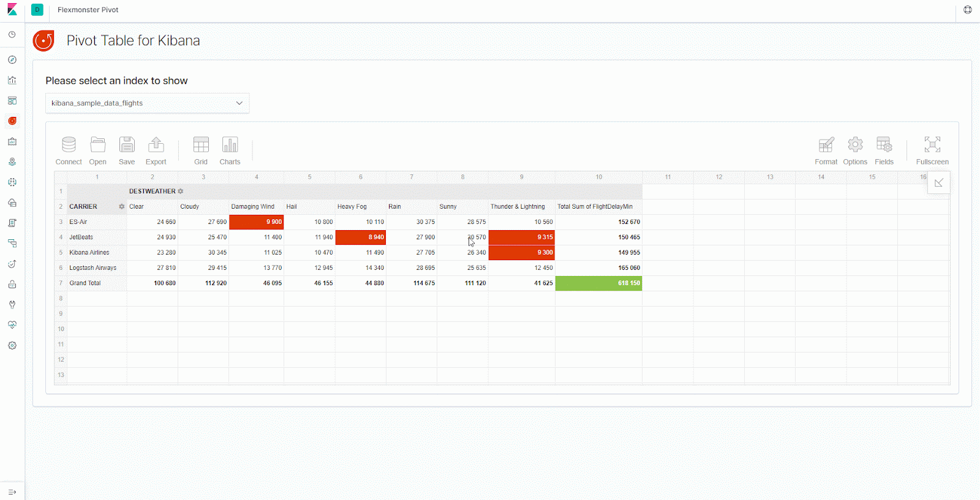Click the Flexmonster Pivot breadcrumb

(88, 10)
